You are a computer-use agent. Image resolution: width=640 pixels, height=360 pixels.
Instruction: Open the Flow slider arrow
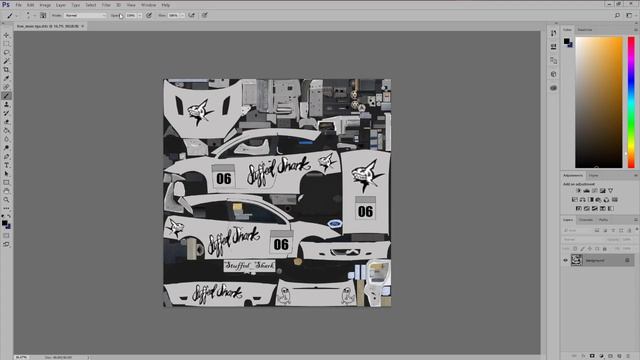pos(182,15)
